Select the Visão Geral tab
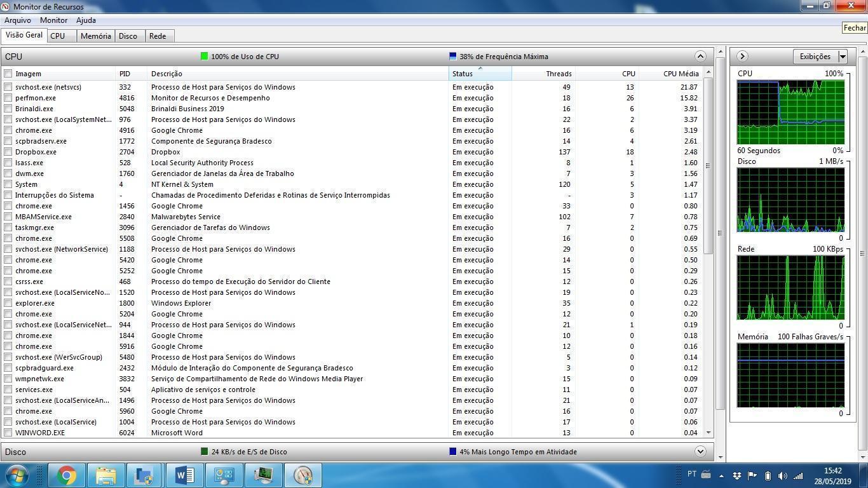The image size is (868, 488). tap(24, 35)
